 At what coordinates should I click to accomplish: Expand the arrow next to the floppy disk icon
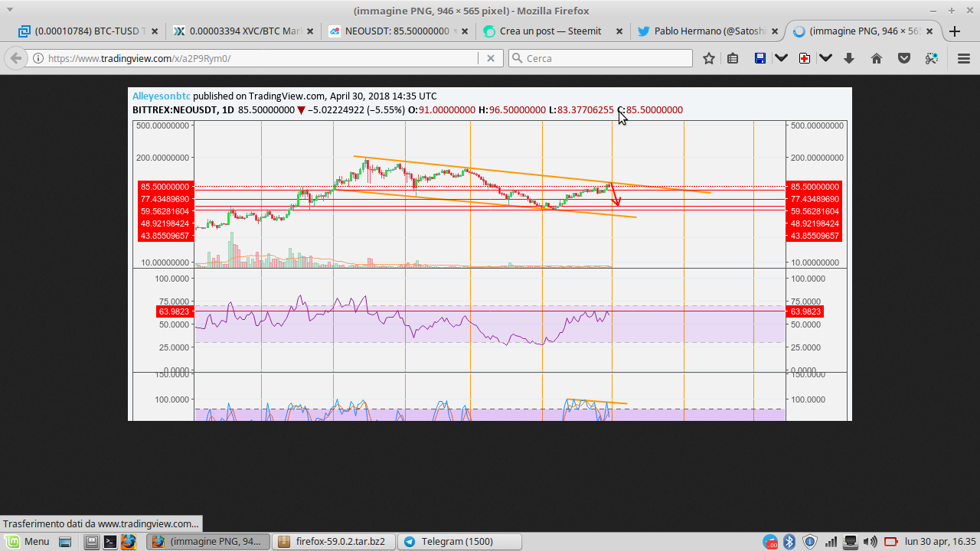tap(781, 58)
